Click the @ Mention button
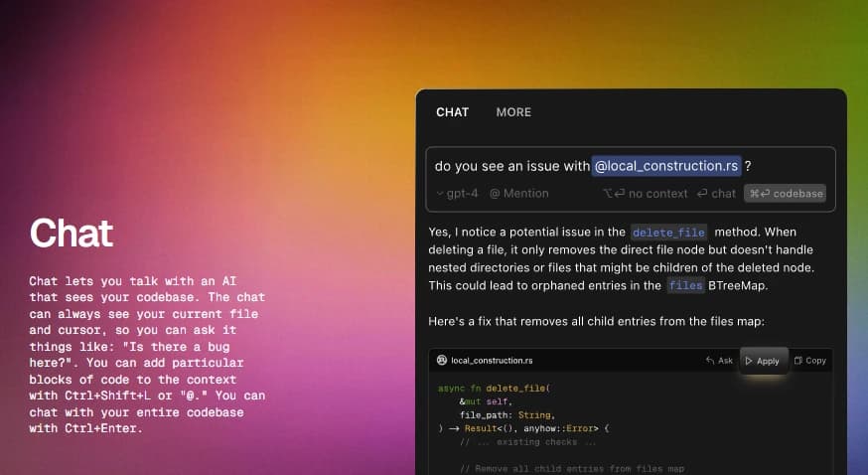The width and height of the screenshot is (868, 475). tap(518, 193)
